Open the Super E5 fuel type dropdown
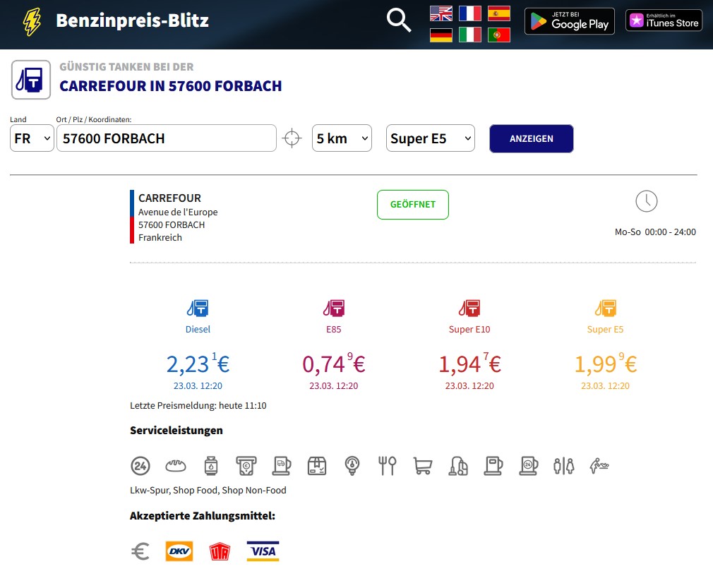Image resolution: width=713 pixels, height=588 pixels. tap(431, 138)
